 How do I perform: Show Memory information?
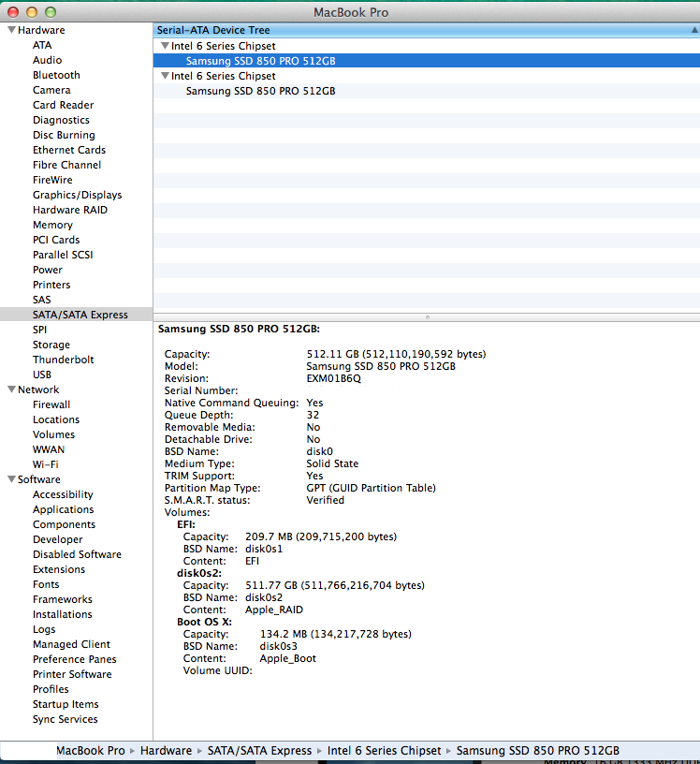[x=52, y=225]
